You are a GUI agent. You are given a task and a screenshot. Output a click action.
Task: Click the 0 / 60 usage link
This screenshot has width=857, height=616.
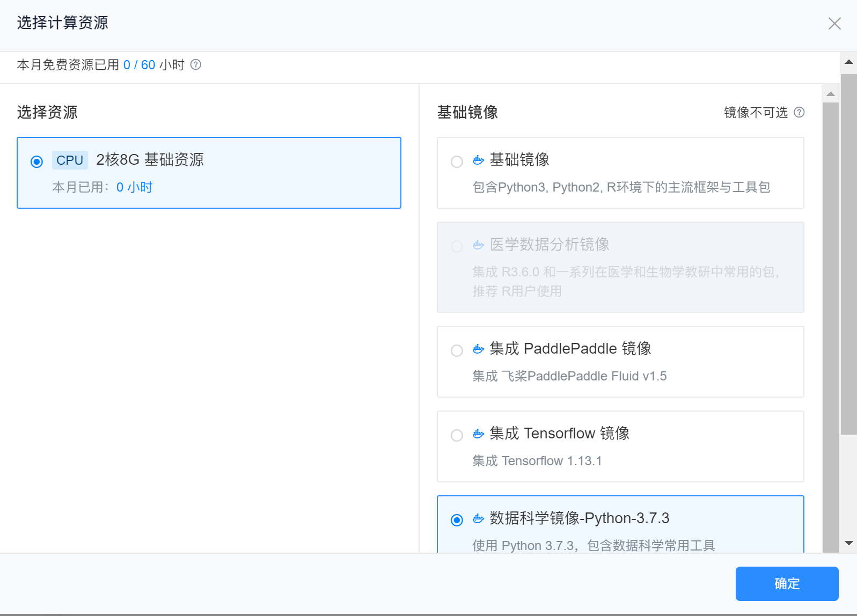(x=139, y=65)
